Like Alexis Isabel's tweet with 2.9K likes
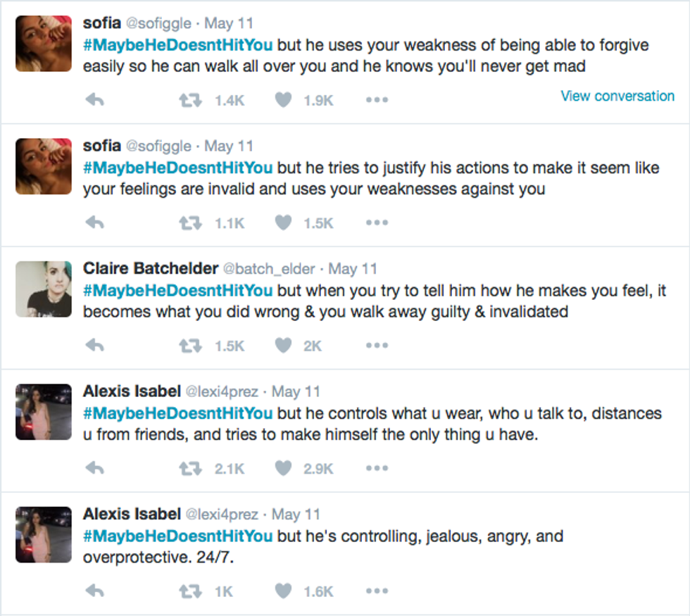Image resolution: width=690 pixels, height=616 pixels. (283, 468)
